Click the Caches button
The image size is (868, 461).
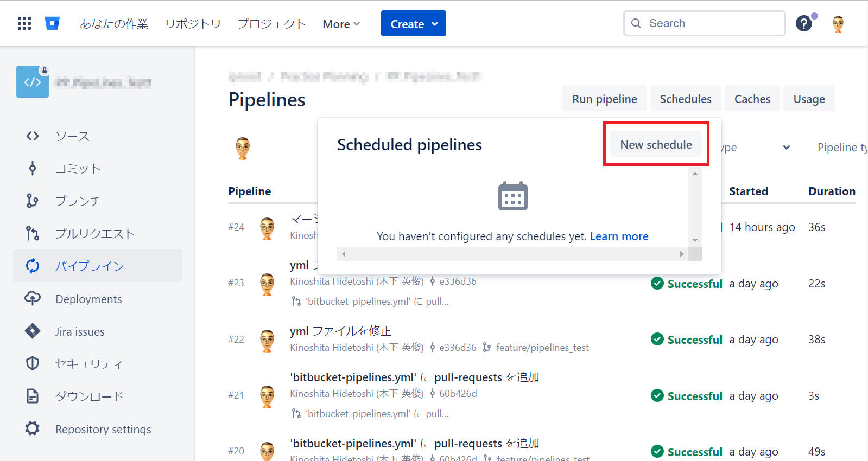pos(752,99)
